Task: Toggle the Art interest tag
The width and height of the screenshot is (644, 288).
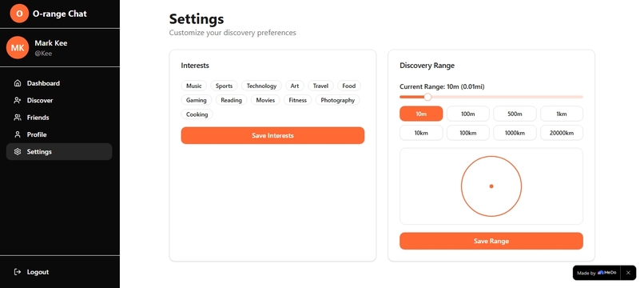Action: pyautogui.click(x=295, y=86)
